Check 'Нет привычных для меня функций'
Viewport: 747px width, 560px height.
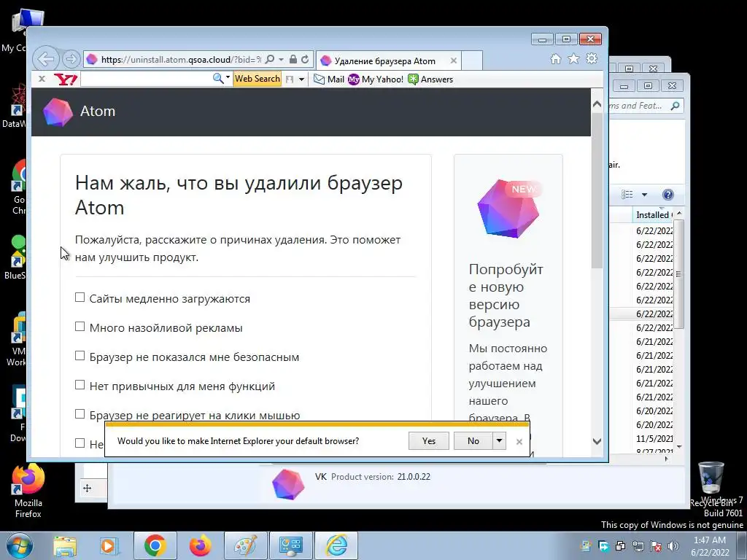tap(80, 385)
